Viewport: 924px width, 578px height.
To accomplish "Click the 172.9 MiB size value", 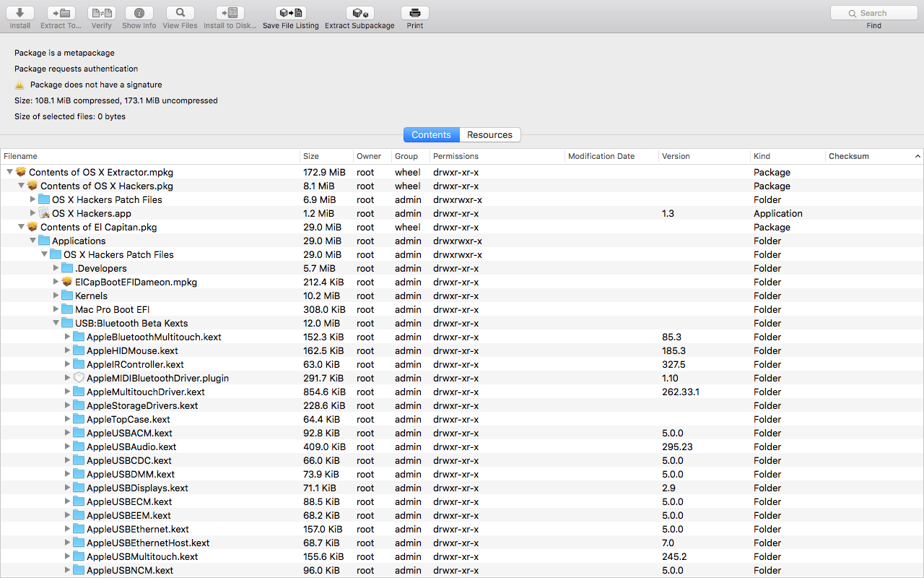I will pos(324,172).
